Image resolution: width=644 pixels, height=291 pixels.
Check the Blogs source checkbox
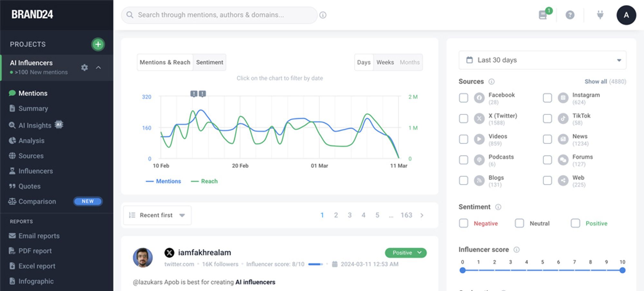[x=464, y=180]
